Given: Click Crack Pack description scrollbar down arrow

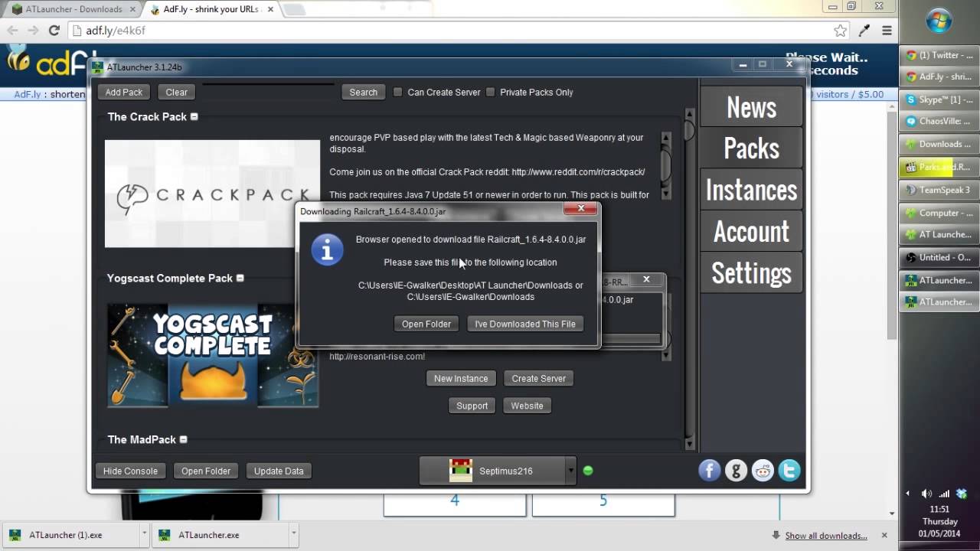Looking at the screenshot, I should tap(666, 194).
